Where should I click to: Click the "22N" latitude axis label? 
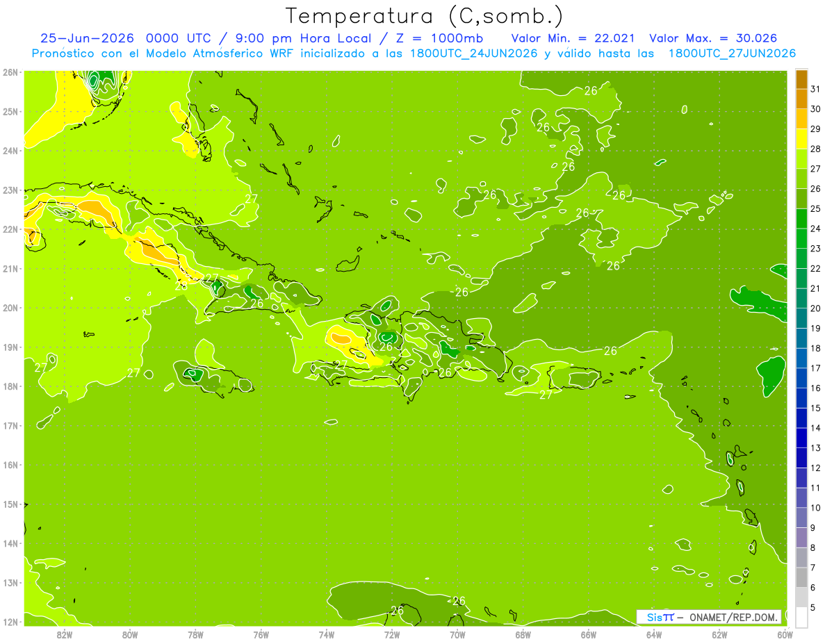pyautogui.click(x=10, y=229)
